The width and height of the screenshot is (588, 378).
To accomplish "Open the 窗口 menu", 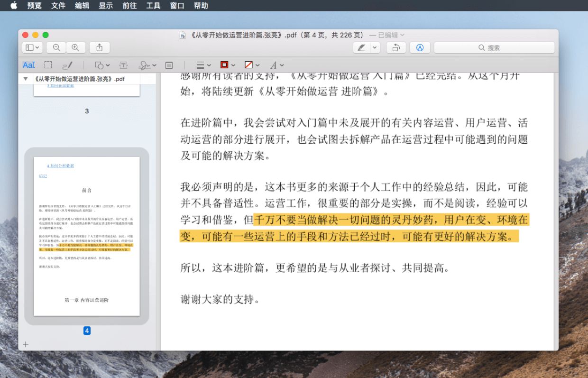I will pyautogui.click(x=177, y=6).
